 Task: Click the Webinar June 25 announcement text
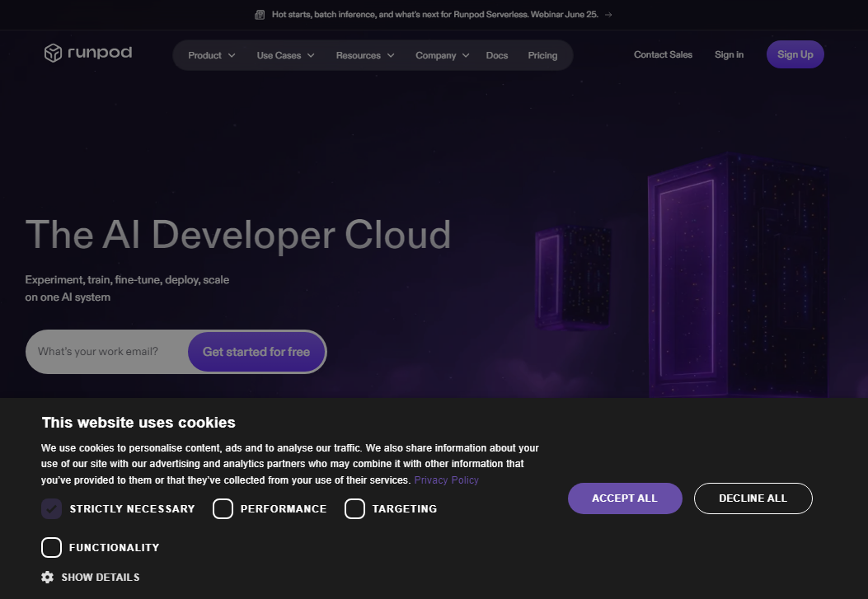tap(435, 14)
